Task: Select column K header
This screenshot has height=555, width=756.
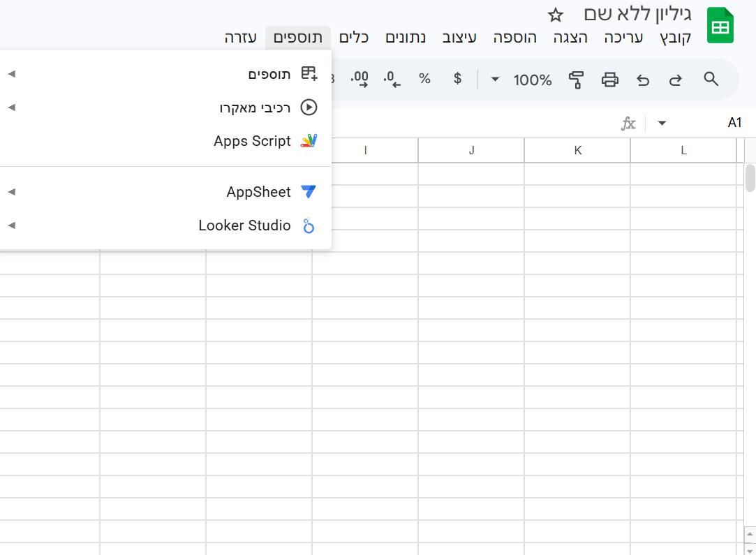Action: point(577,150)
